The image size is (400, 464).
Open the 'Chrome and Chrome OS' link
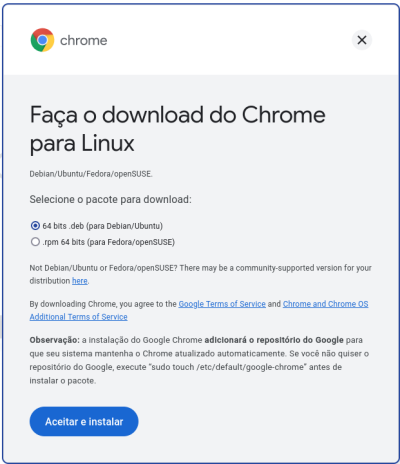pos(326,304)
